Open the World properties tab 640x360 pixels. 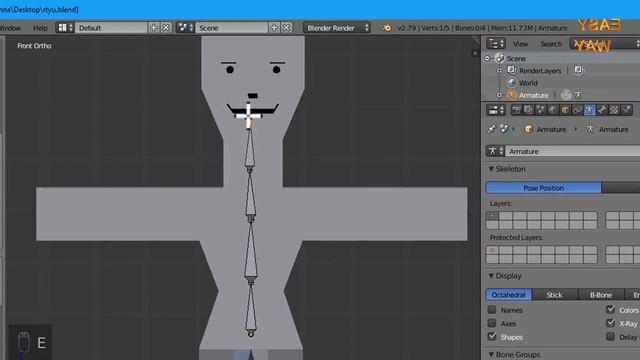[553, 110]
